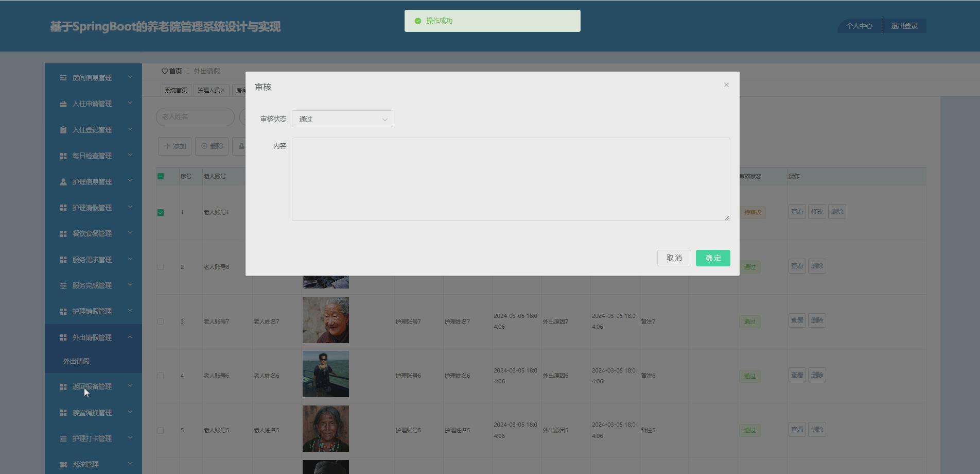Click the 外出请假管理 grid icon
The width and height of the screenshot is (980, 474).
63,337
